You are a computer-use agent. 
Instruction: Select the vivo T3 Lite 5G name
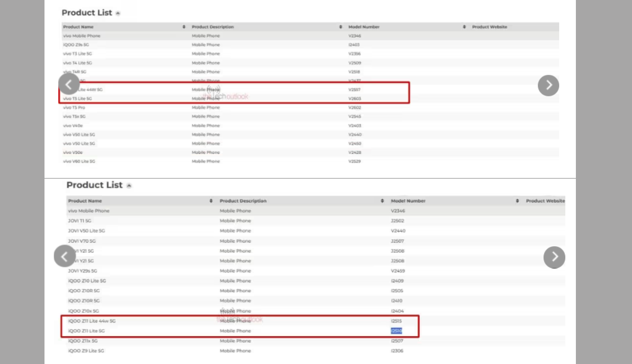77,54
